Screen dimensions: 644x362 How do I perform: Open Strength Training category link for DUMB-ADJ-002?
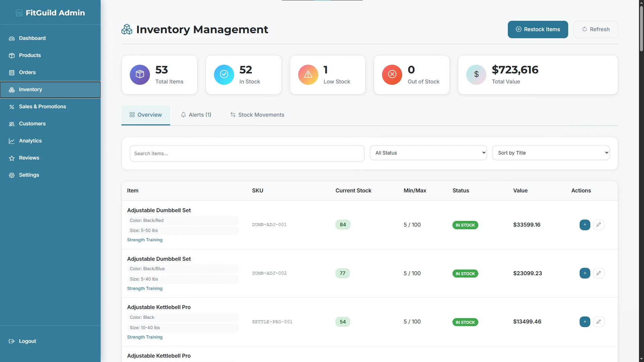click(x=145, y=289)
